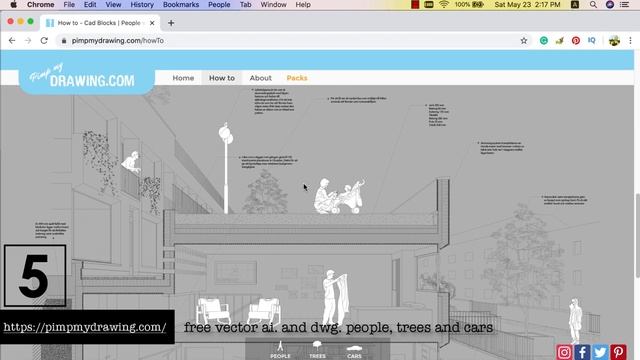Open the About page

click(260, 78)
